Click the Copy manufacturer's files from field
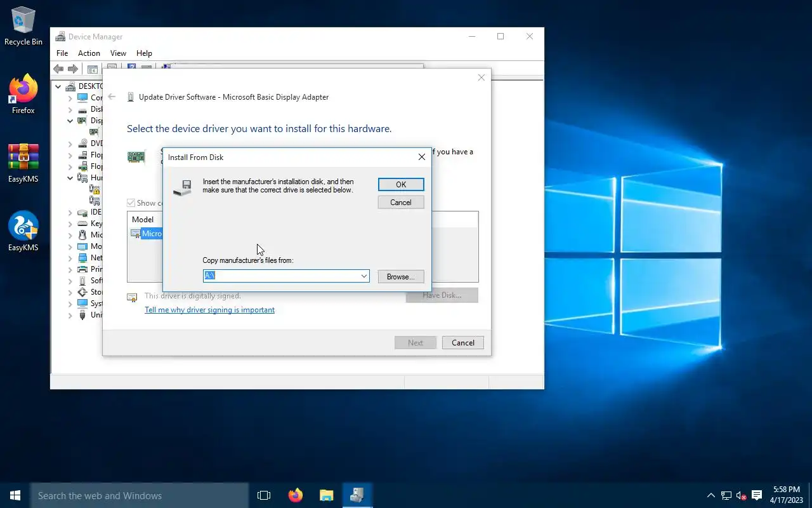This screenshot has width=812, height=508. [286, 276]
